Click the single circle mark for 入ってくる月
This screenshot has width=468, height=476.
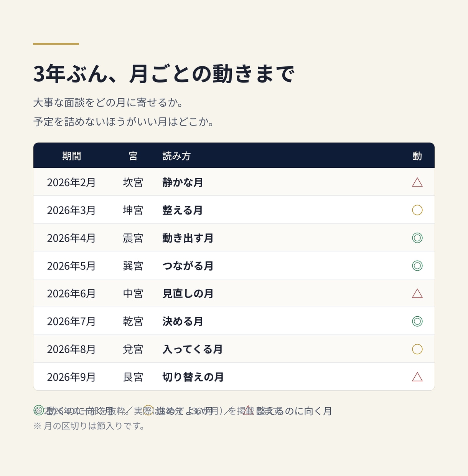coord(417,349)
